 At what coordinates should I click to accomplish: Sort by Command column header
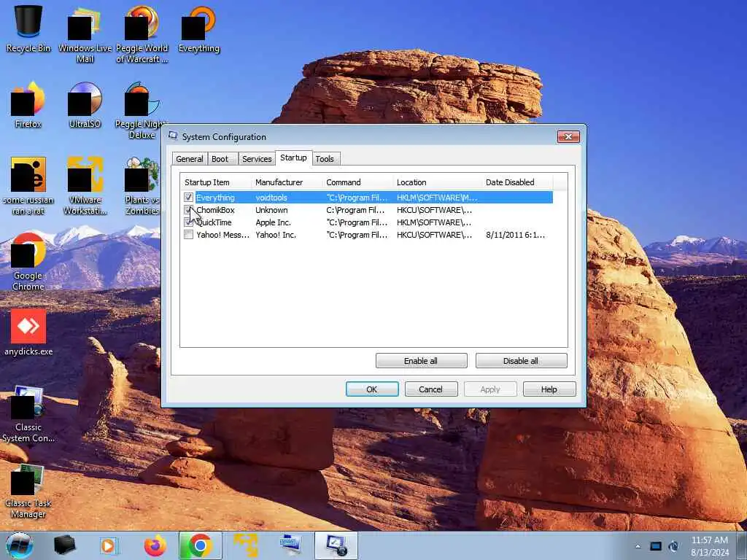pos(357,182)
